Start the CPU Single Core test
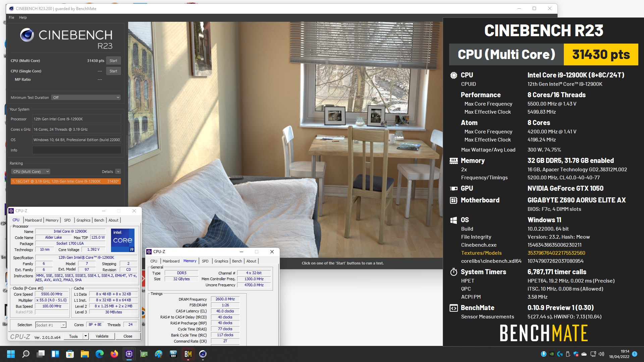Viewport: 644px width, 362px height. pos(113,71)
